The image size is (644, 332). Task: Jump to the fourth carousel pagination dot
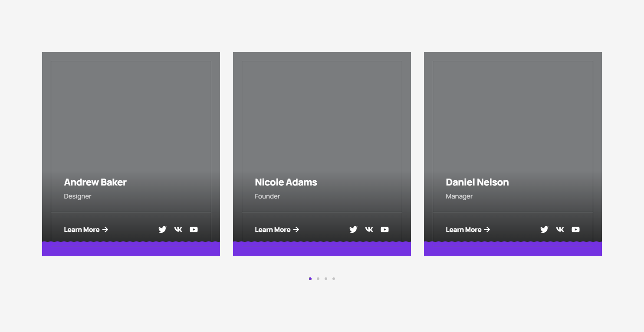click(334, 279)
